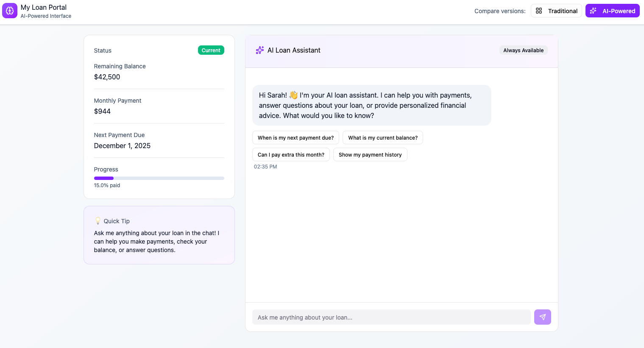Click the loan Progress bar
Image resolution: width=644 pixels, height=348 pixels.
coord(159,178)
